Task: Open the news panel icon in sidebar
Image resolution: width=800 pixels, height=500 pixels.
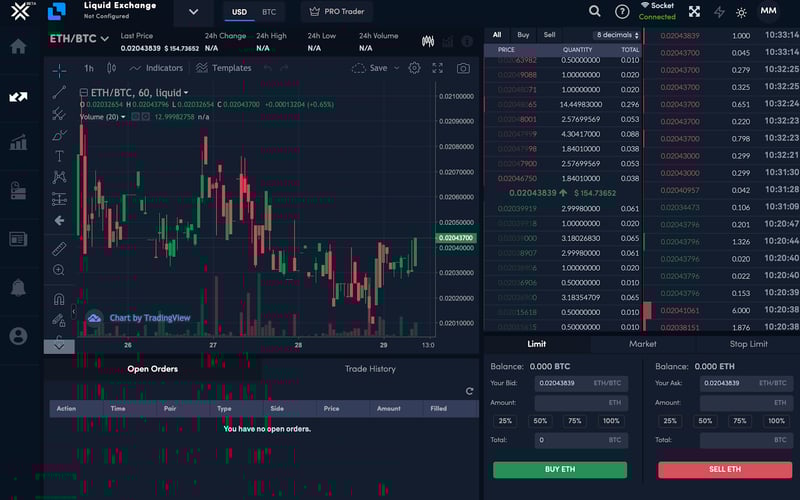Action: [18, 239]
